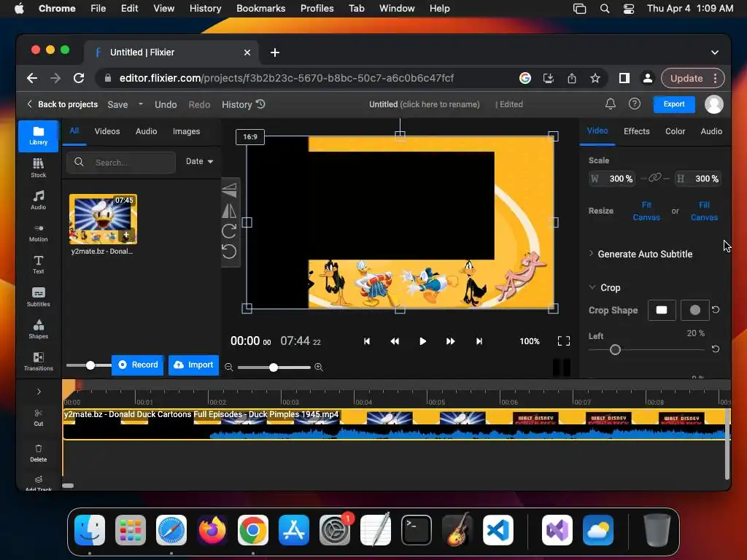Skip to the end of the video
747x560 pixels.
tap(479, 341)
